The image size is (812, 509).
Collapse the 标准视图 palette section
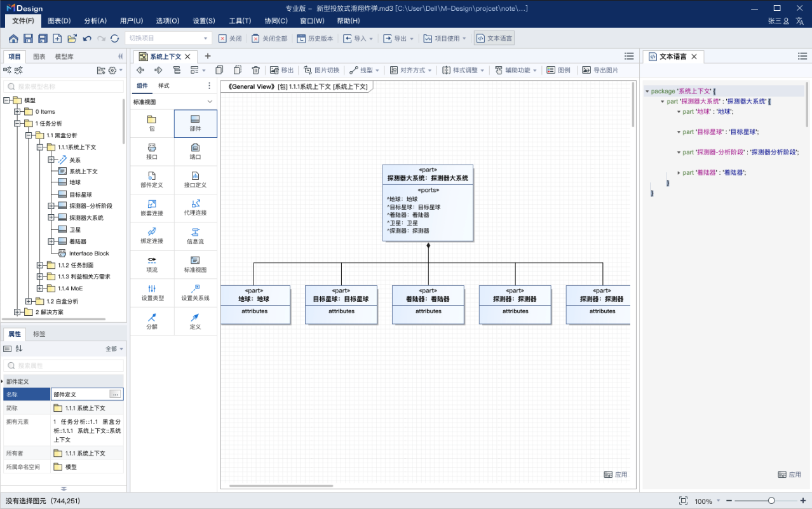(x=210, y=101)
